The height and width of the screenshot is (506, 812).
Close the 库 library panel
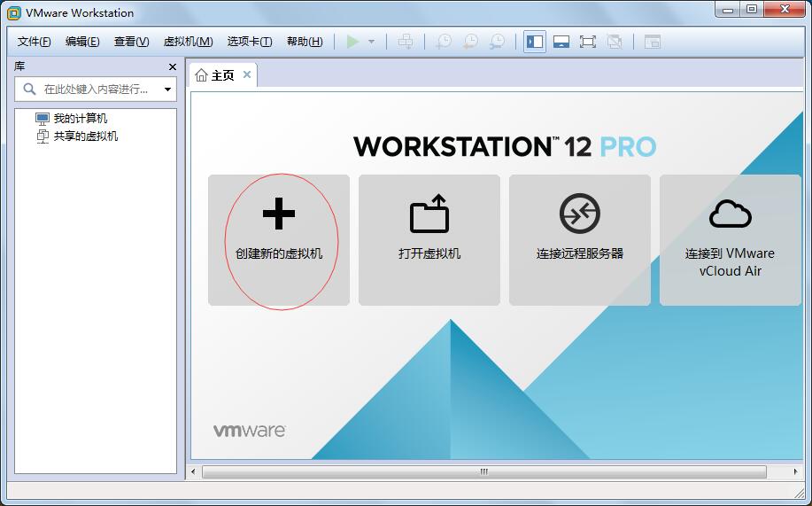[x=173, y=66]
